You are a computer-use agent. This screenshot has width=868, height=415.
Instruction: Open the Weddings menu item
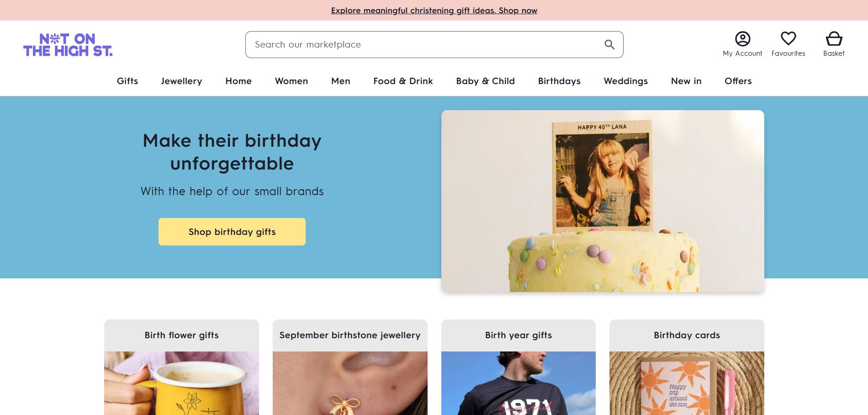coord(625,81)
